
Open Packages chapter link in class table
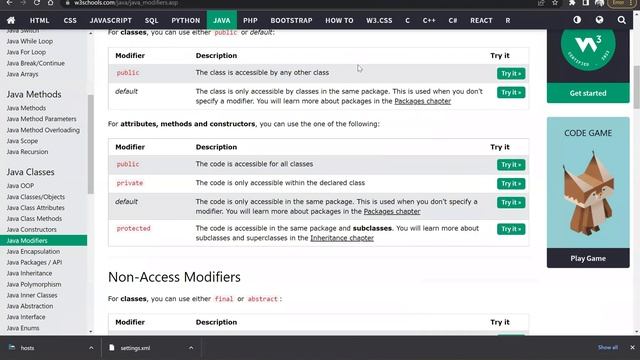(x=422, y=101)
